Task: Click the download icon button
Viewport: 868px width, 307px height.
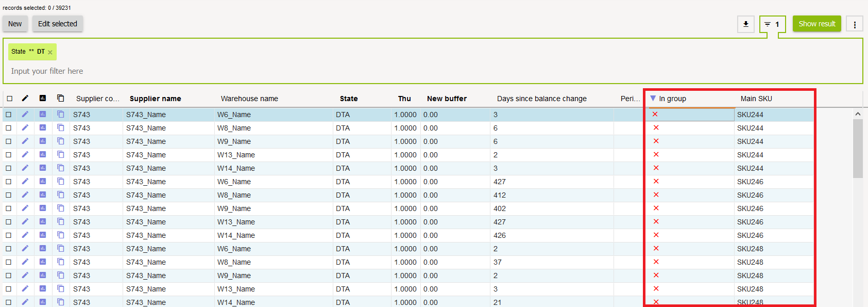Action: pos(745,24)
